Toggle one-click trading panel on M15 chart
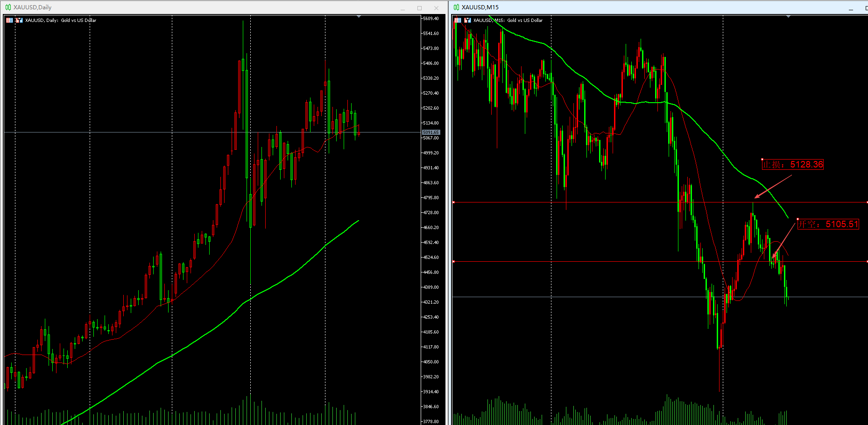 pos(458,21)
